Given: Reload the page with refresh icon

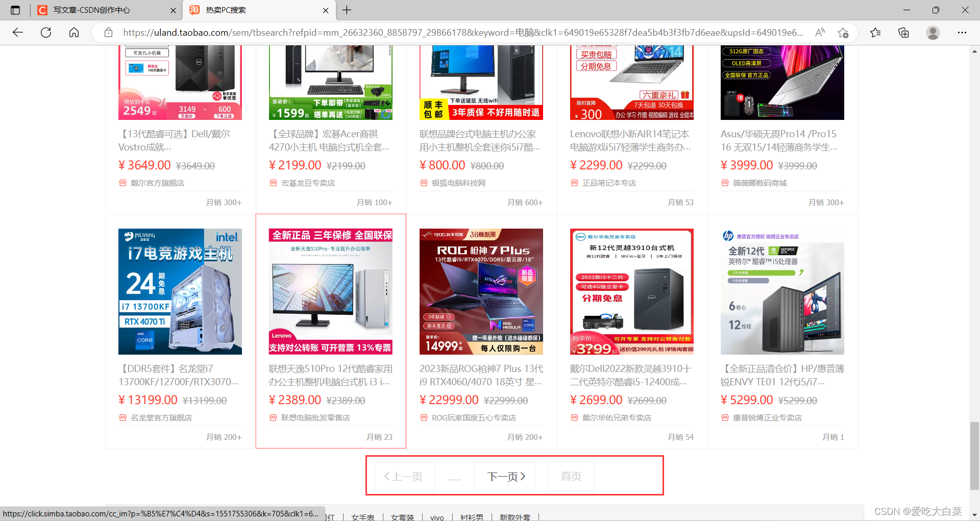Looking at the screenshot, I should pos(46,33).
